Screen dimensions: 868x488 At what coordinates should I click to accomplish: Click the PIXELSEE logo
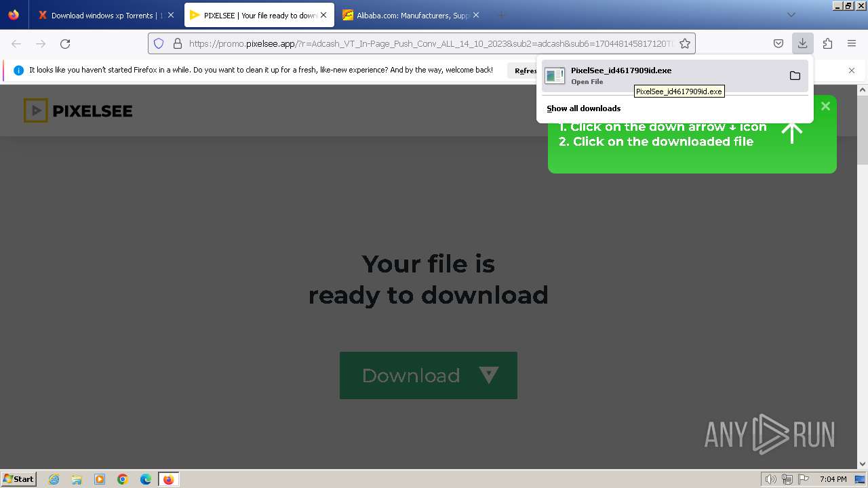[x=78, y=110]
